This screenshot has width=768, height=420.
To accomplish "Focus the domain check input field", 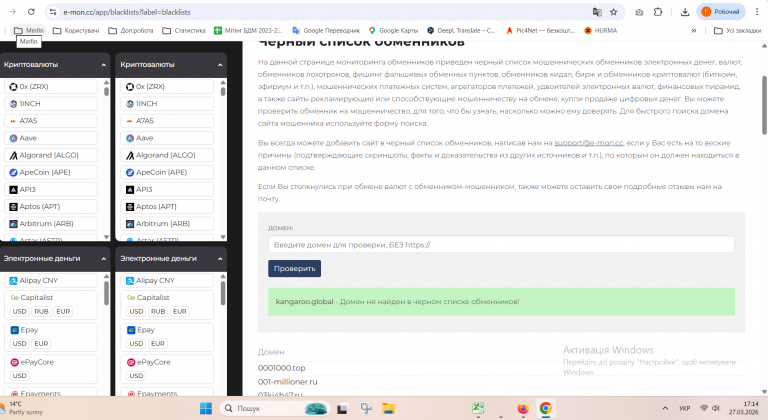I will tap(501, 245).
